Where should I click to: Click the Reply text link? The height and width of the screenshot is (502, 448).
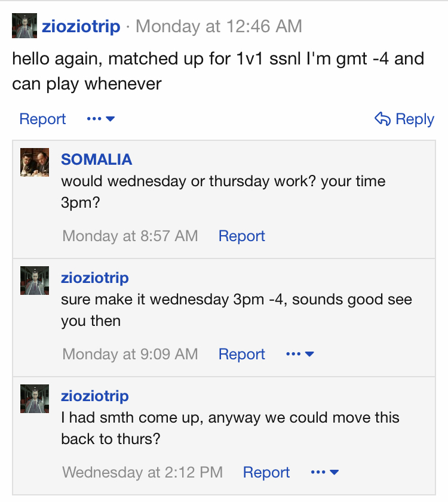coord(415,119)
